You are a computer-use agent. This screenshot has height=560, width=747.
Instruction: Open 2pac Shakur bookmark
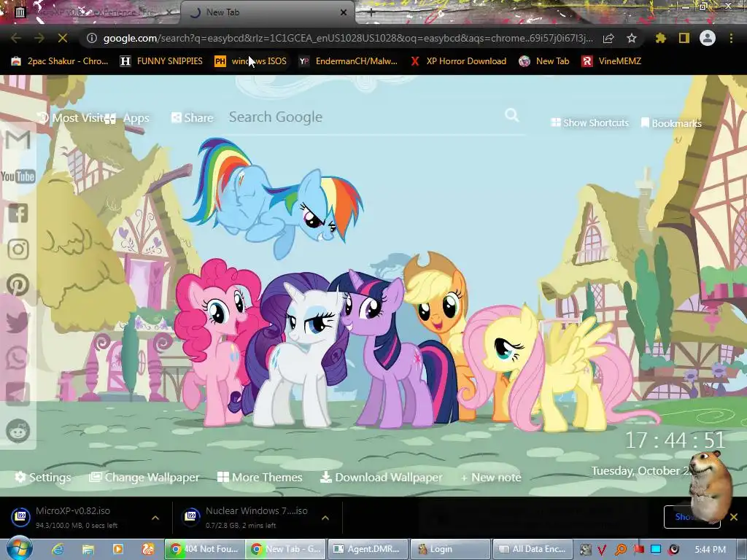coord(60,61)
